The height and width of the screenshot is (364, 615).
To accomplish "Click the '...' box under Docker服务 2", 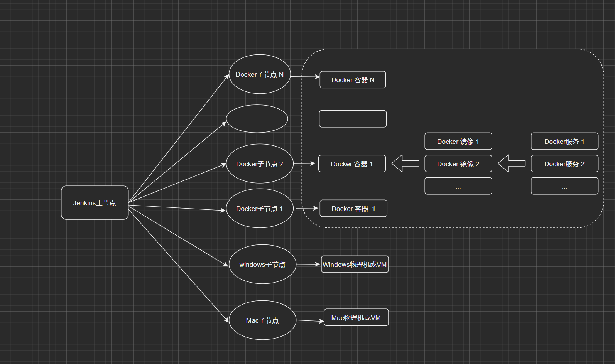I will click(564, 186).
